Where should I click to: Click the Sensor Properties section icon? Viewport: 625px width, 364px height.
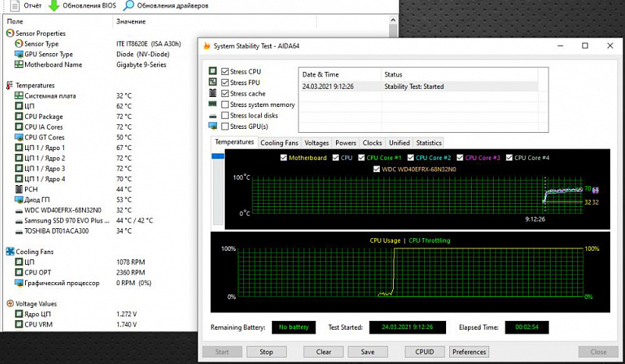coord(9,34)
